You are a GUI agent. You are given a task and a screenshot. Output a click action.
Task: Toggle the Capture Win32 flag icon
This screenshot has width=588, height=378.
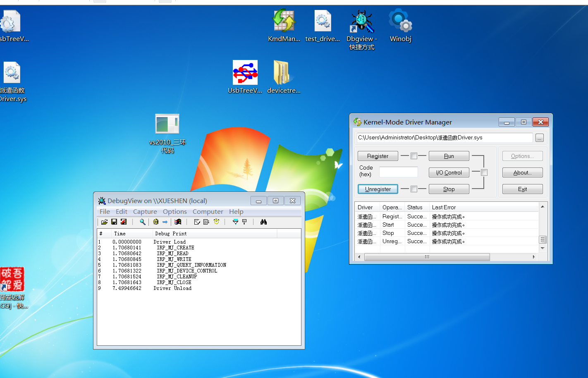pyautogui.click(x=178, y=222)
